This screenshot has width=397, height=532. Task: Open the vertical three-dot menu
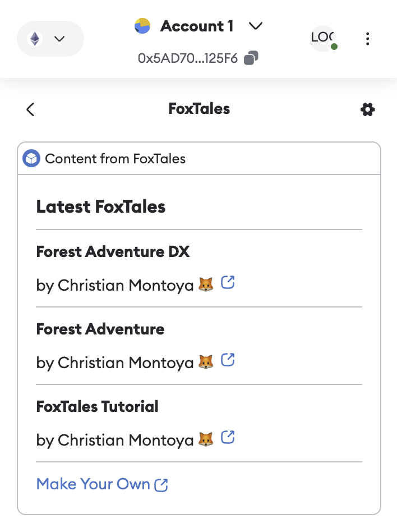[x=368, y=39]
